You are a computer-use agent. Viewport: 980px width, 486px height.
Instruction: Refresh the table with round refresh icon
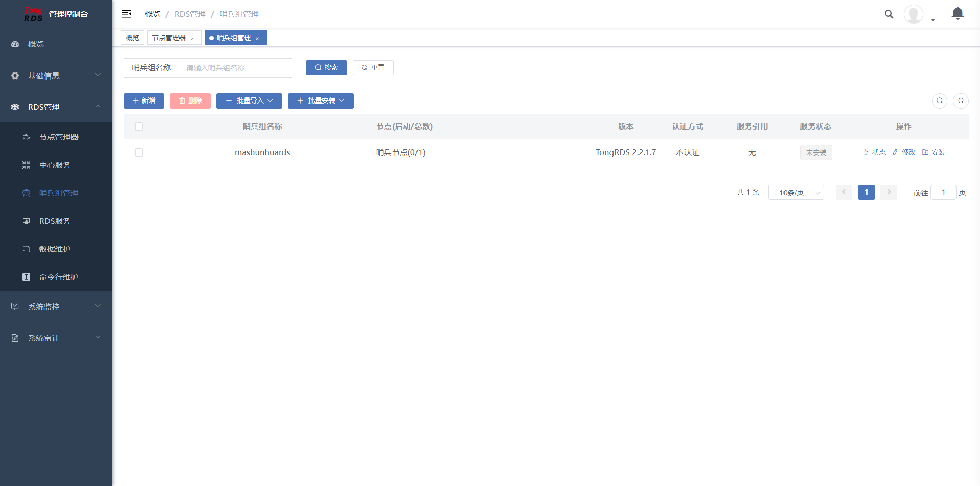pyautogui.click(x=961, y=101)
